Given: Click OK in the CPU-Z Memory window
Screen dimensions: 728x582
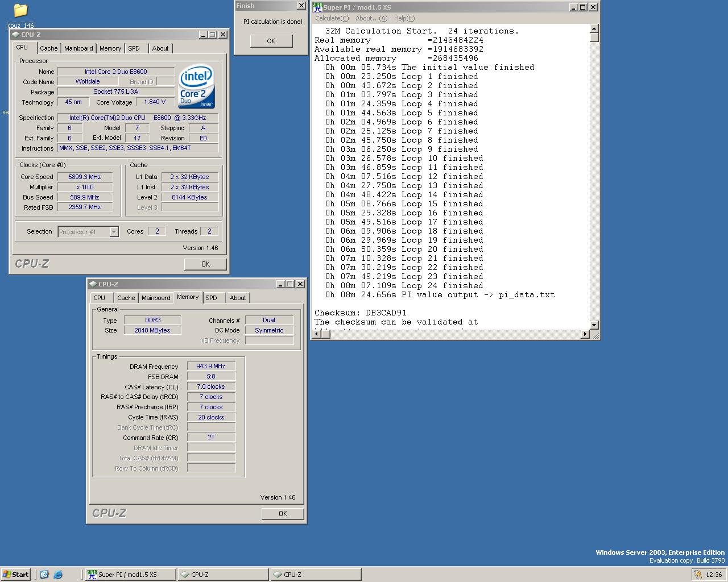Looking at the screenshot, I should coord(283,514).
